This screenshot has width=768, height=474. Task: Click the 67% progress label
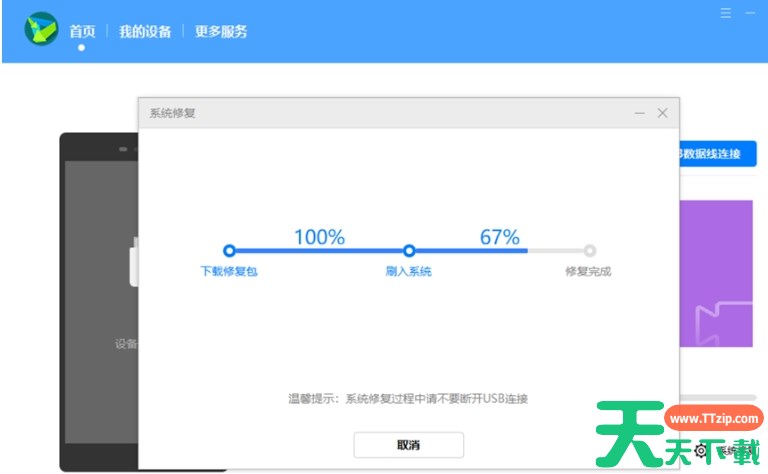[499, 237]
